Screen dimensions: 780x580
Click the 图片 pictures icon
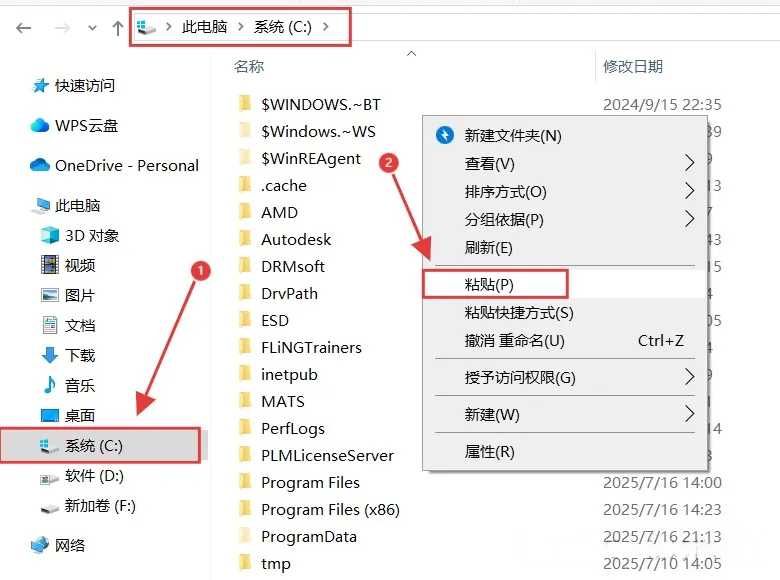[x=50, y=295]
